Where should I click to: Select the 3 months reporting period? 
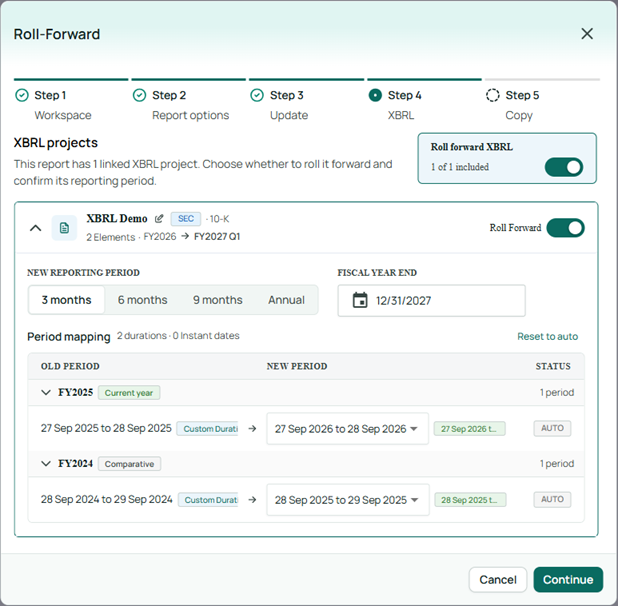(x=67, y=300)
